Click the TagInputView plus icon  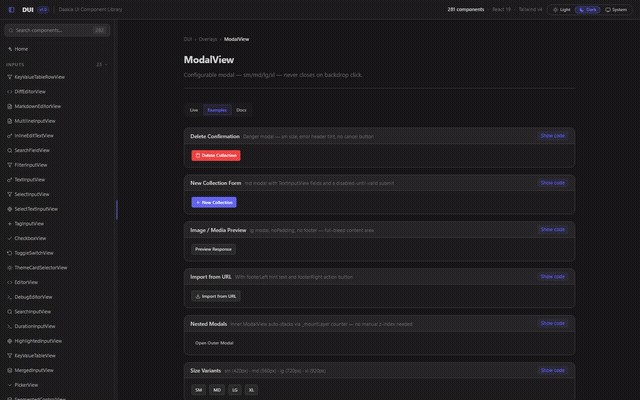tap(10, 224)
